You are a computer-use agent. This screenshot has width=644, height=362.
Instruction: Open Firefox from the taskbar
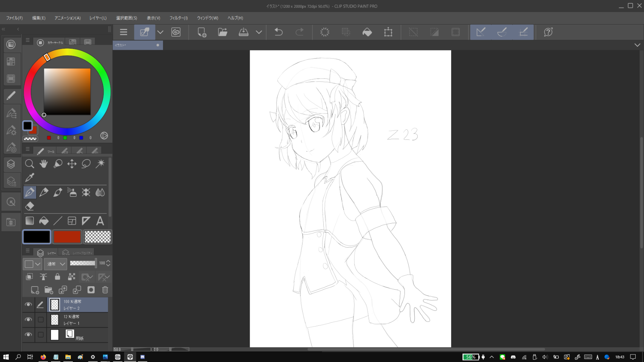click(x=43, y=357)
